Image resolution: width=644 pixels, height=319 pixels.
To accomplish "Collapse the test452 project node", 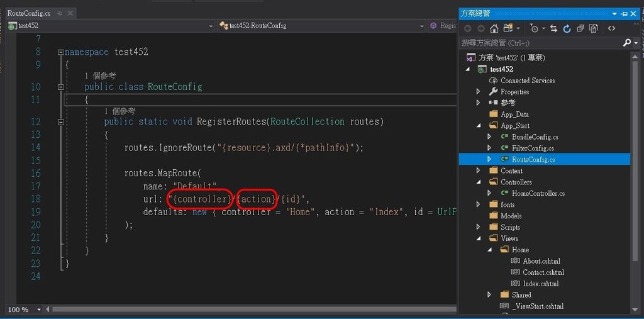I will (x=467, y=69).
